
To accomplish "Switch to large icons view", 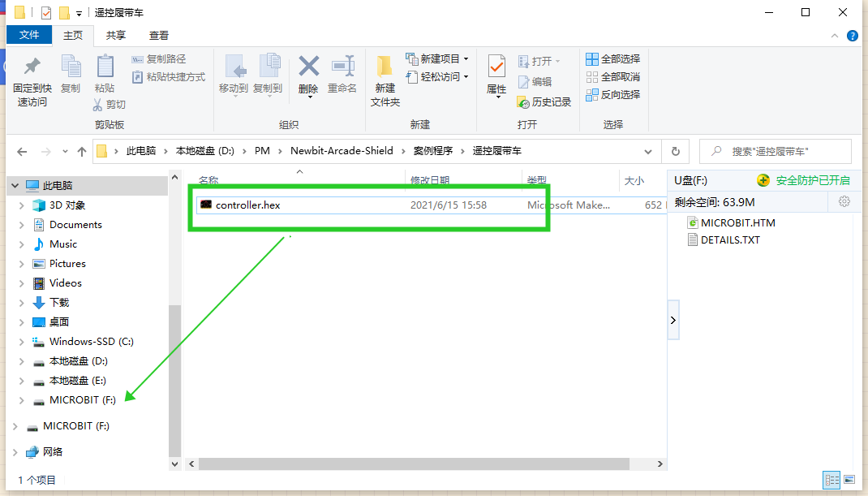I will tap(849, 480).
